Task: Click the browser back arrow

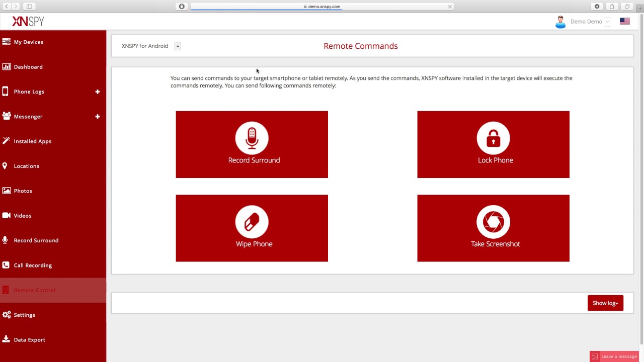Action: pos(7,7)
